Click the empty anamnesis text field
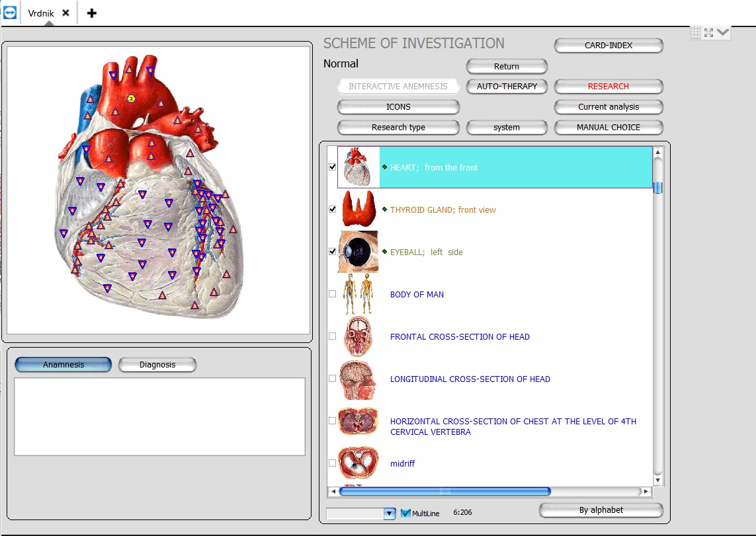 point(159,416)
